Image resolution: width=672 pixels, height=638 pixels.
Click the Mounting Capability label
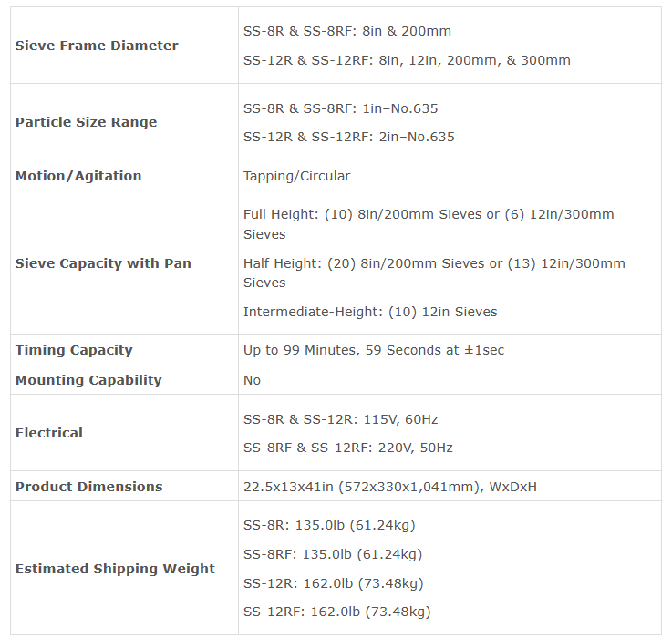(x=88, y=380)
